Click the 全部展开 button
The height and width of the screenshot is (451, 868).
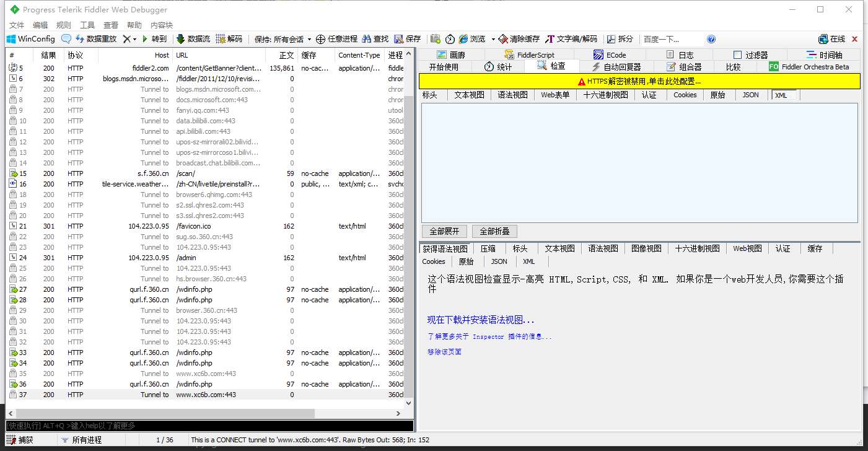point(444,231)
